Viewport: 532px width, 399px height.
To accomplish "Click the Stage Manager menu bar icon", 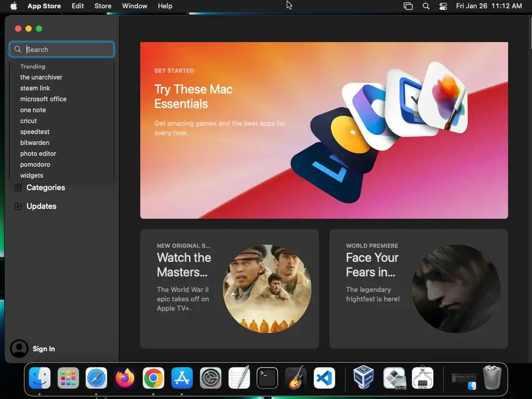I will tap(408, 6).
